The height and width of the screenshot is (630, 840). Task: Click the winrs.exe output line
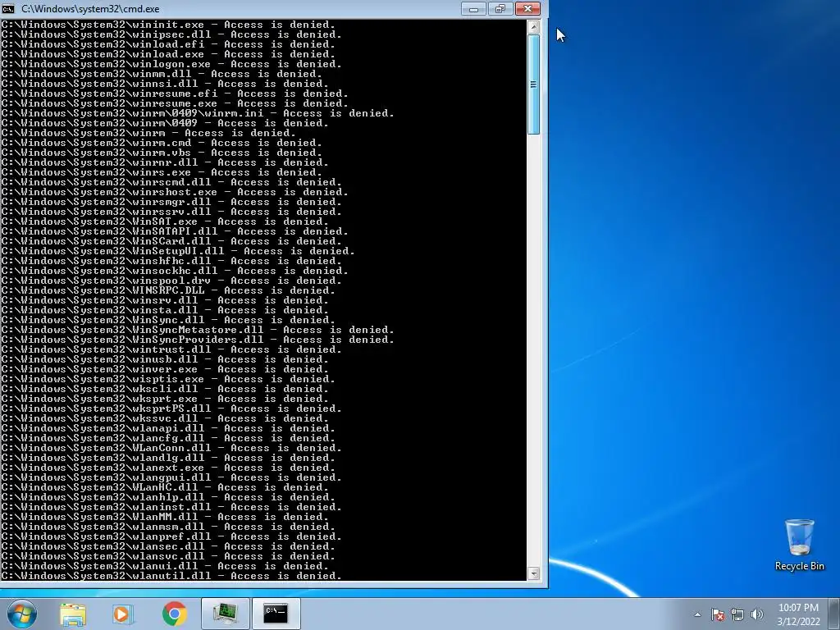(162, 172)
